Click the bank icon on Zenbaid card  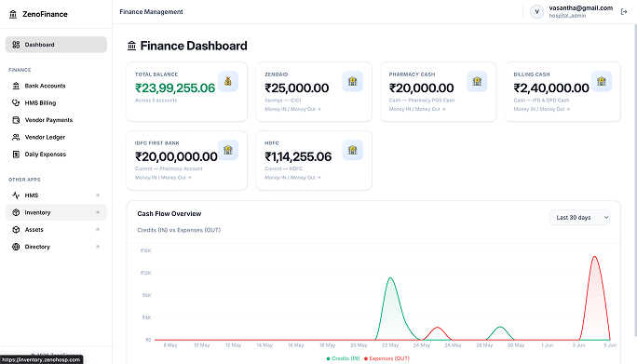click(x=352, y=81)
